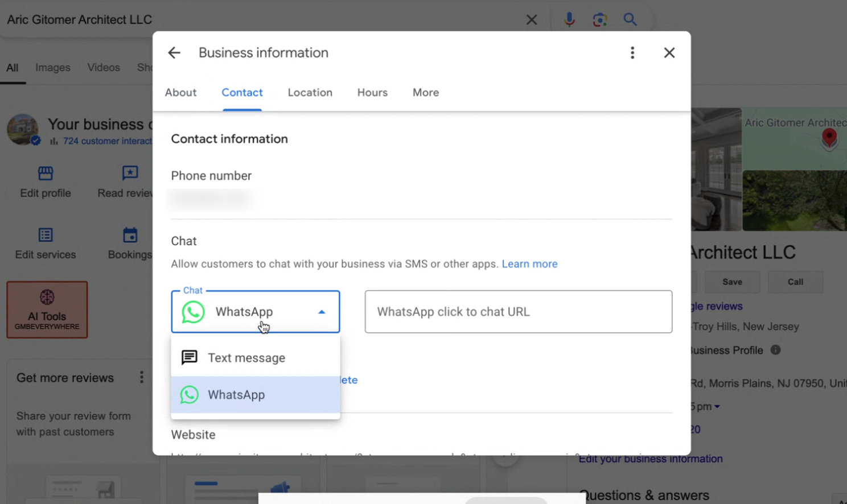The height and width of the screenshot is (504, 847).
Task: Choose Text message from chat options
Action: [256, 358]
